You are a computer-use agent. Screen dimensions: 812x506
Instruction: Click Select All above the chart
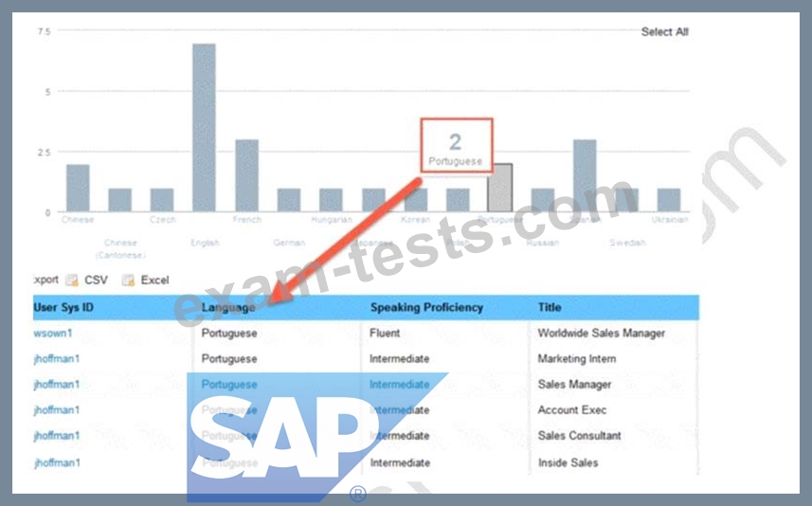point(665,32)
